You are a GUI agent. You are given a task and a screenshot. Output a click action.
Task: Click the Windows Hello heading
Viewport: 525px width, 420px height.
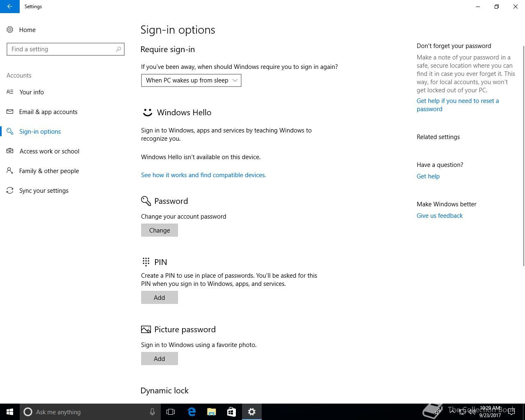184,112
